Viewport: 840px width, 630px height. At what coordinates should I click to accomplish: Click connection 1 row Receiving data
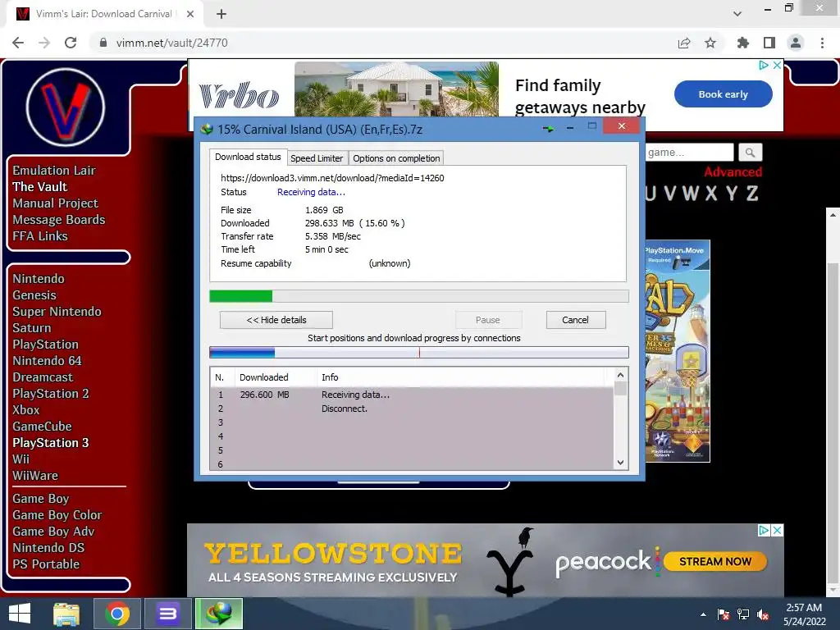[x=412, y=395]
